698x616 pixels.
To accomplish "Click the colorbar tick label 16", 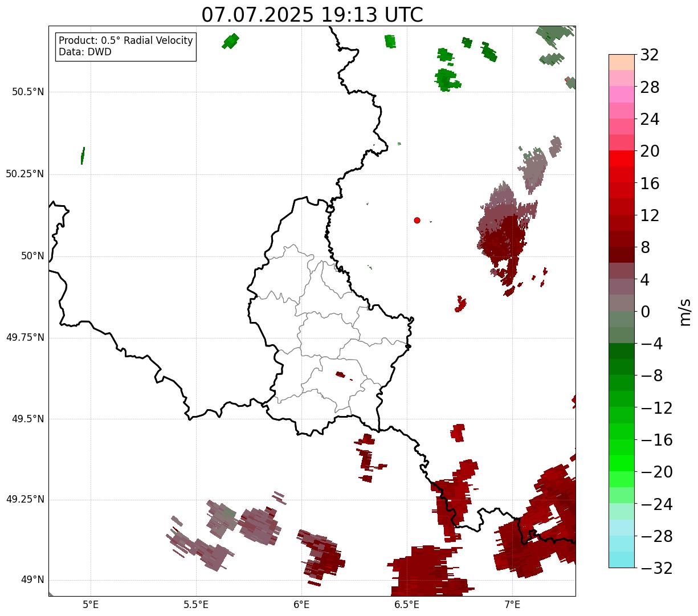I will coord(650,183).
